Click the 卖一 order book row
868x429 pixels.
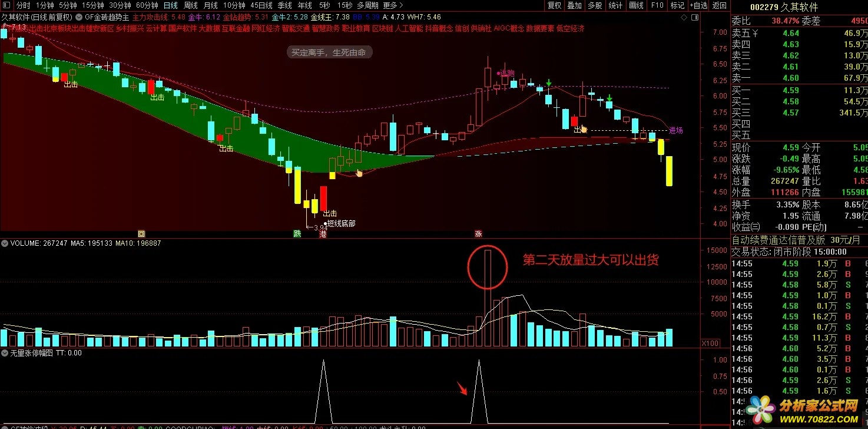799,78
